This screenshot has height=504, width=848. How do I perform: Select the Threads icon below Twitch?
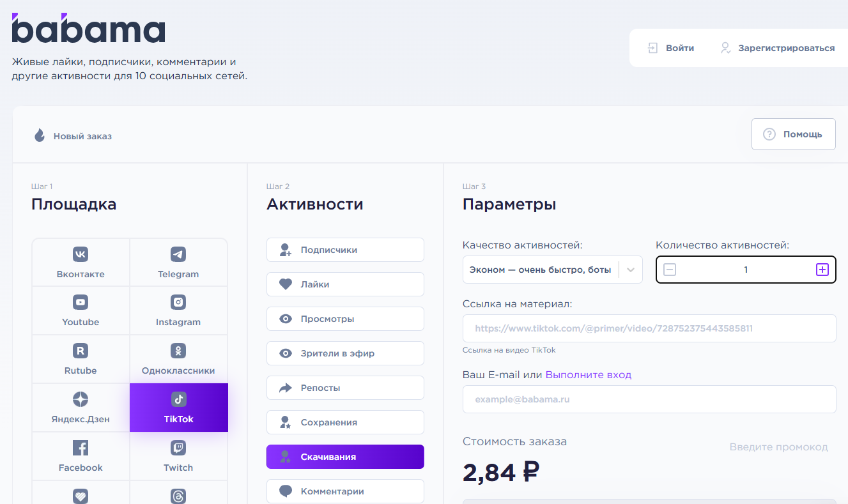click(x=178, y=496)
